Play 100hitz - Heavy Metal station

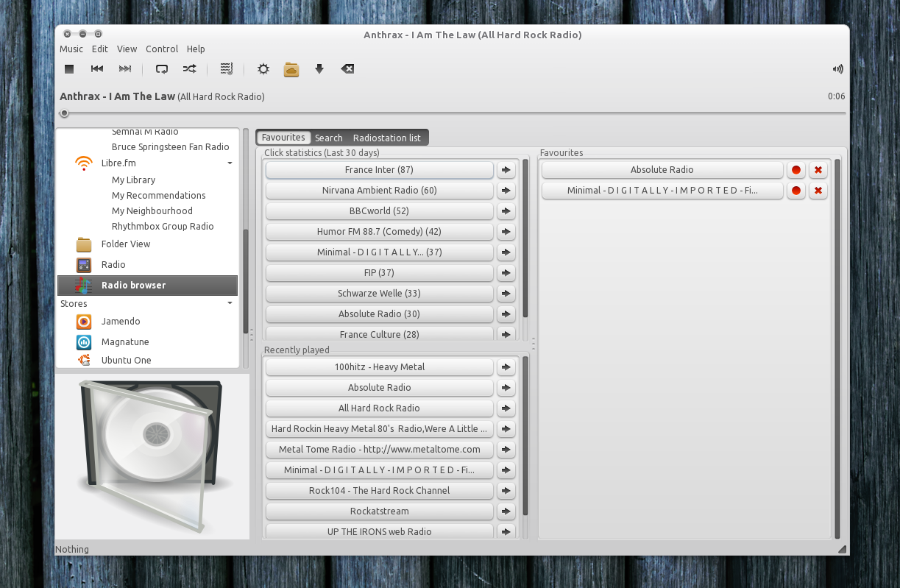[x=379, y=367]
